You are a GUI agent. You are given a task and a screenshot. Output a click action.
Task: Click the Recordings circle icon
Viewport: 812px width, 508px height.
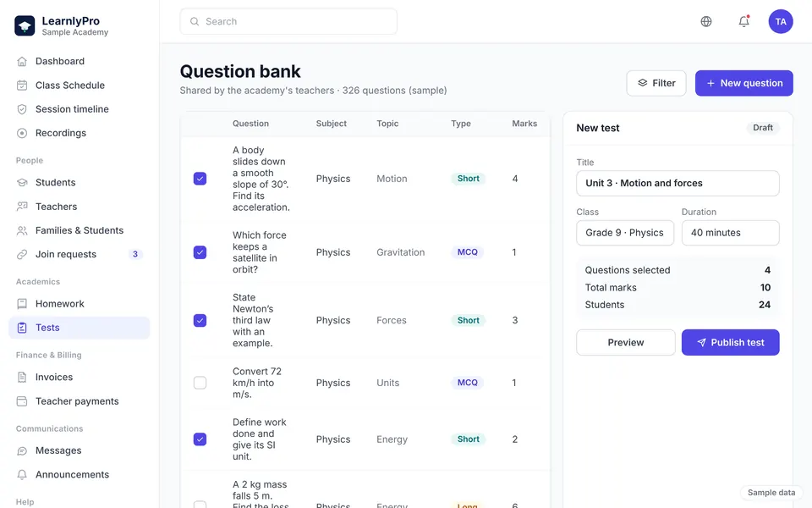point(22,133)
